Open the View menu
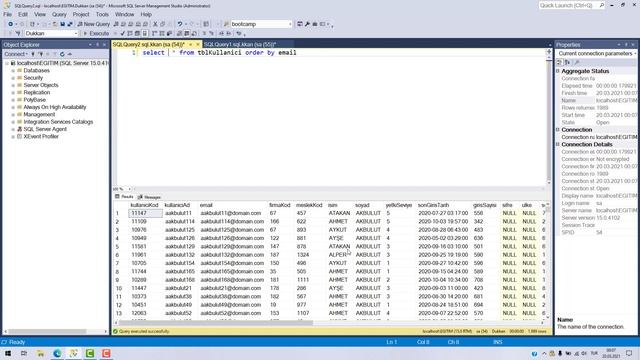640x360 pixels. pyautogui.click(x=40, y=14)
